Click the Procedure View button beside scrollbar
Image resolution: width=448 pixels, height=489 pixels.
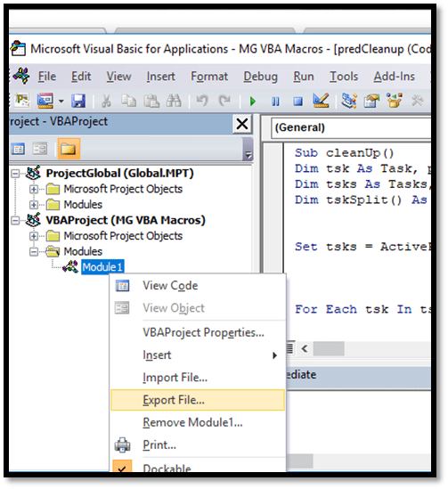coord(290,348)
